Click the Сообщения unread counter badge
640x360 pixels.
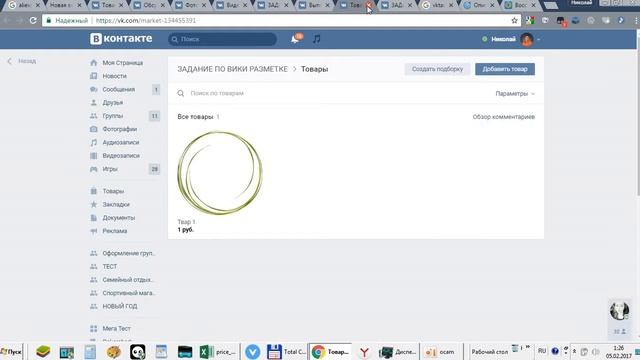(156, 89)
